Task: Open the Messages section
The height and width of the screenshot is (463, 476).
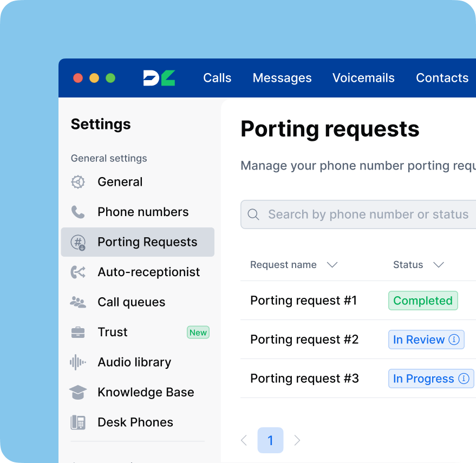Action: click(282, 78)
